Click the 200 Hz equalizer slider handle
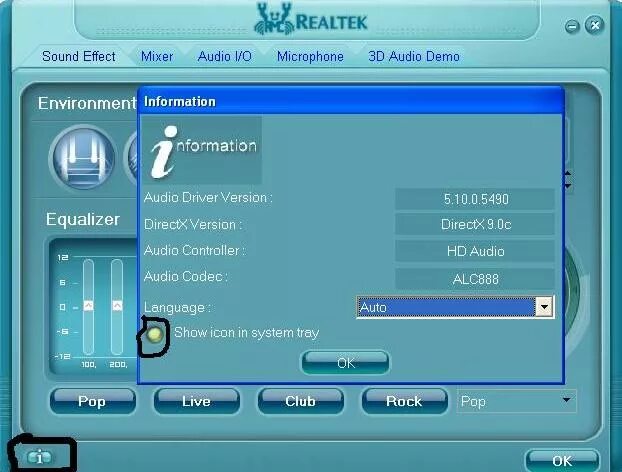Screen dimensions: 622x472 [x=117, y=306]
